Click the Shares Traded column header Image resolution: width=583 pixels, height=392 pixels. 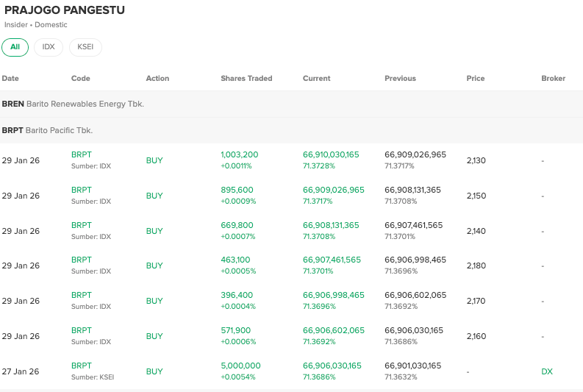246,79
